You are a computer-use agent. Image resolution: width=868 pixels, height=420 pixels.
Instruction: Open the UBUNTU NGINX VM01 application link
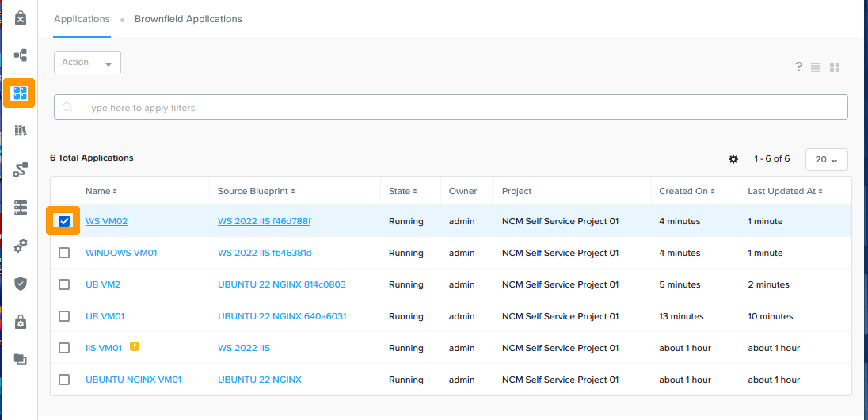[x=133, y=380]
